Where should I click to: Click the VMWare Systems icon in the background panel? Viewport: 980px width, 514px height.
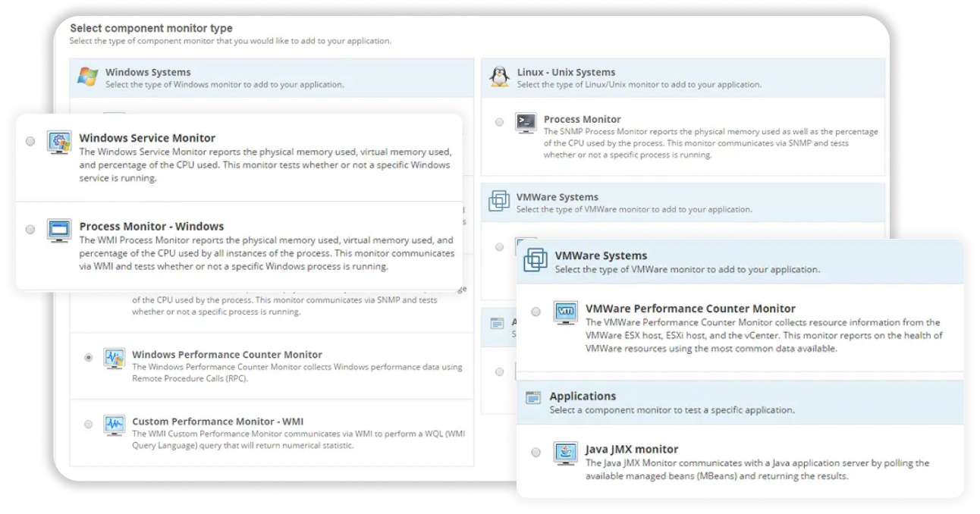point(499,201)
